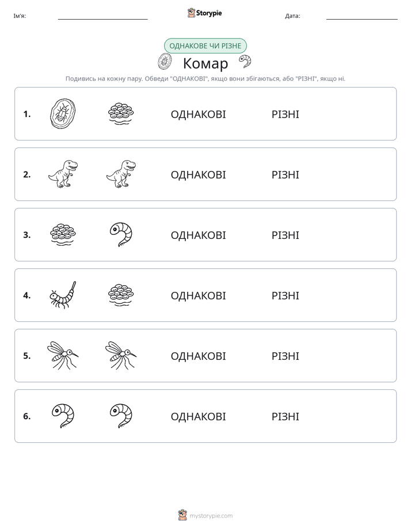411x532 pixels.
Task: Click the first curled larva in row 6
Action: (63, 416)
